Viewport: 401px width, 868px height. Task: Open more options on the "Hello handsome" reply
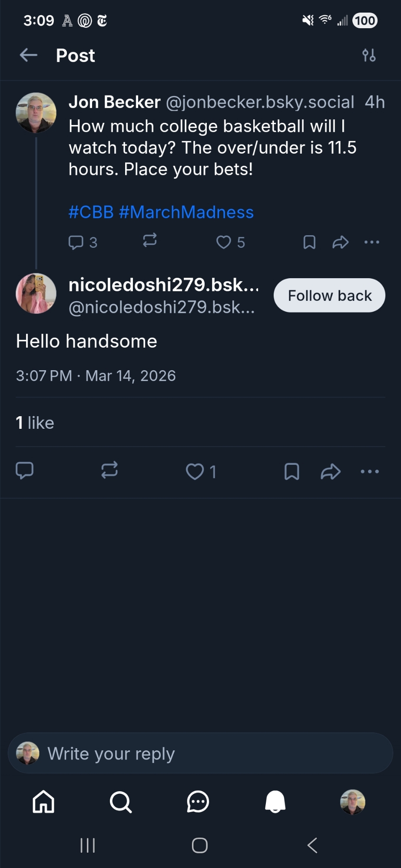point(370,471)
